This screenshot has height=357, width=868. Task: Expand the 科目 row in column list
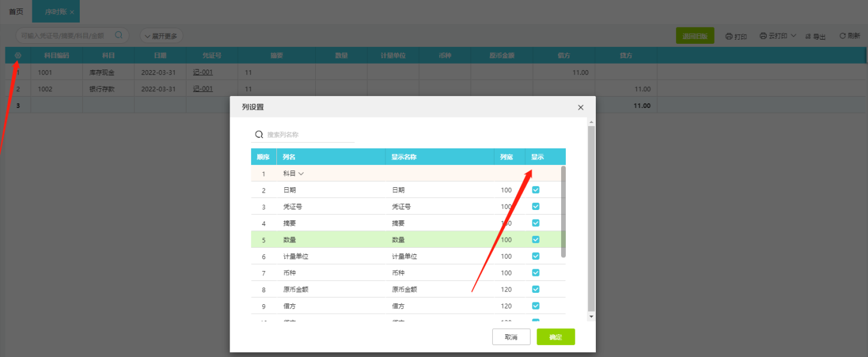[x=301, y=173]
